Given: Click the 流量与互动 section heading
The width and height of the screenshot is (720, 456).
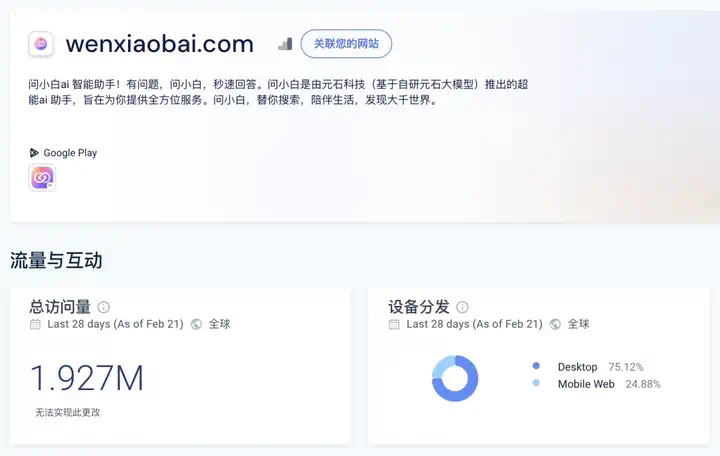Looking at the screenshot, I should point(56,260).
